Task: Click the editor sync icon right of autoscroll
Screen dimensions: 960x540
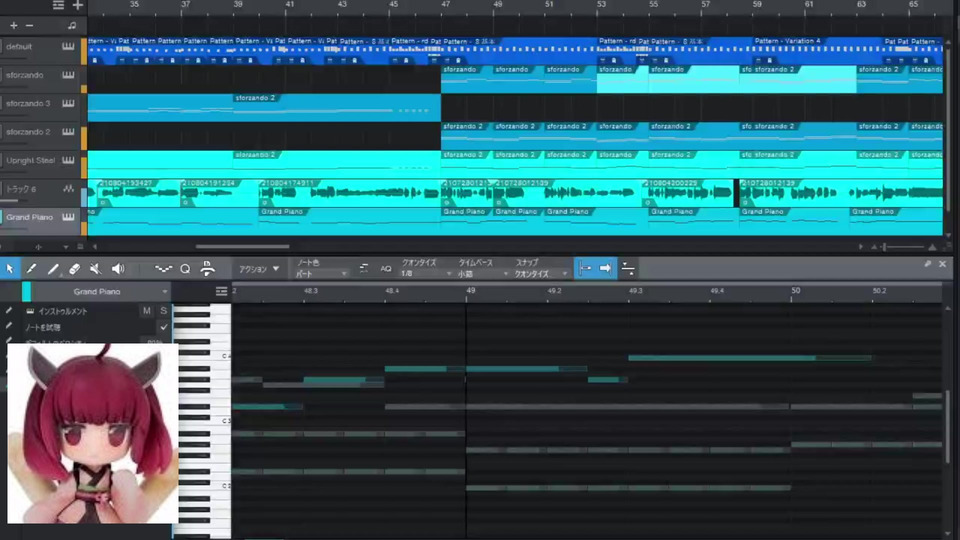Action: [628, 268]
